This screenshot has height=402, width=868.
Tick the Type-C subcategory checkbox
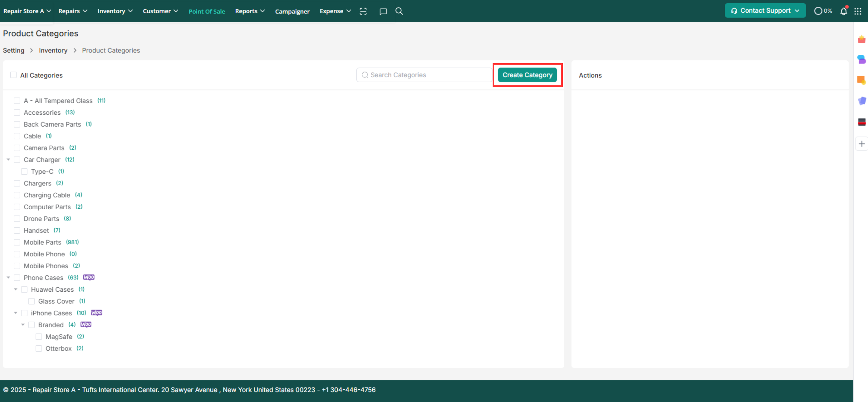(x=24, y=172)
